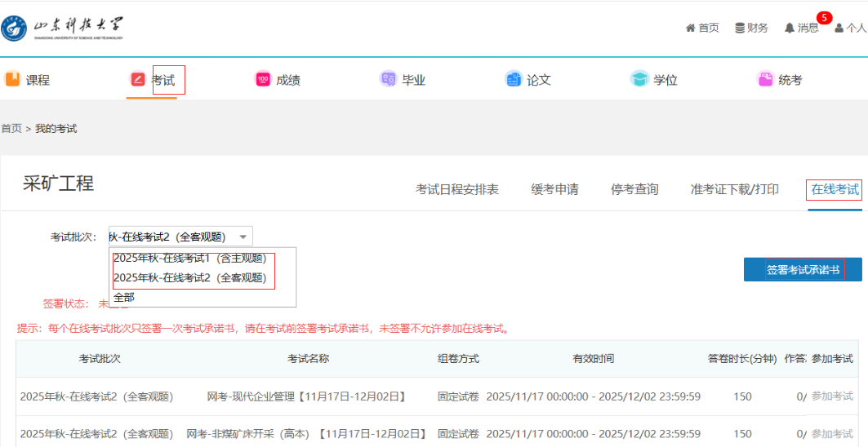Image resolution: width=868 pixels, height=447 pixels.
Task: Click the purple 毕业 graduation icon
Action: [x=388, y=79]
